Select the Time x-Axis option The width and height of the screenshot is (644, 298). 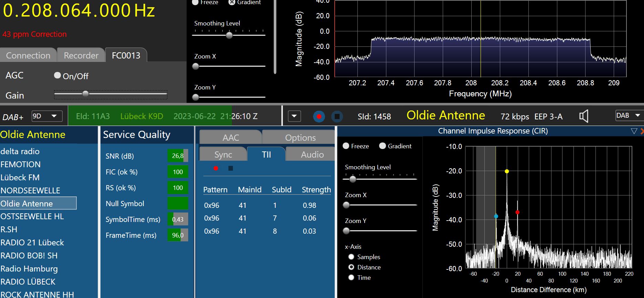(x=351, y=277)
